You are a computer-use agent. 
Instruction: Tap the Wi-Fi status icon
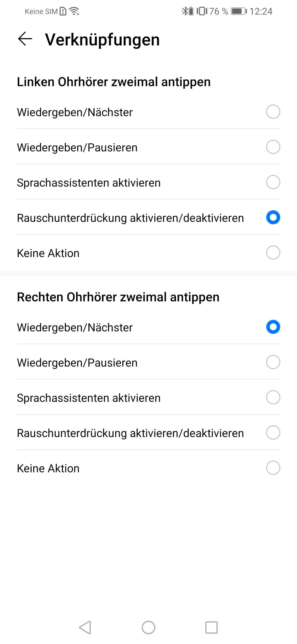click(x=74, y=11)
